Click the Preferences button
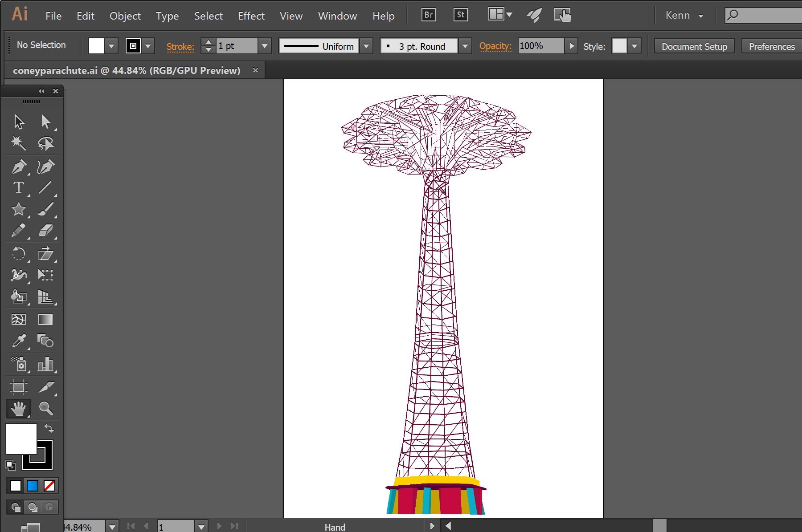 click(x=772, y=46)
